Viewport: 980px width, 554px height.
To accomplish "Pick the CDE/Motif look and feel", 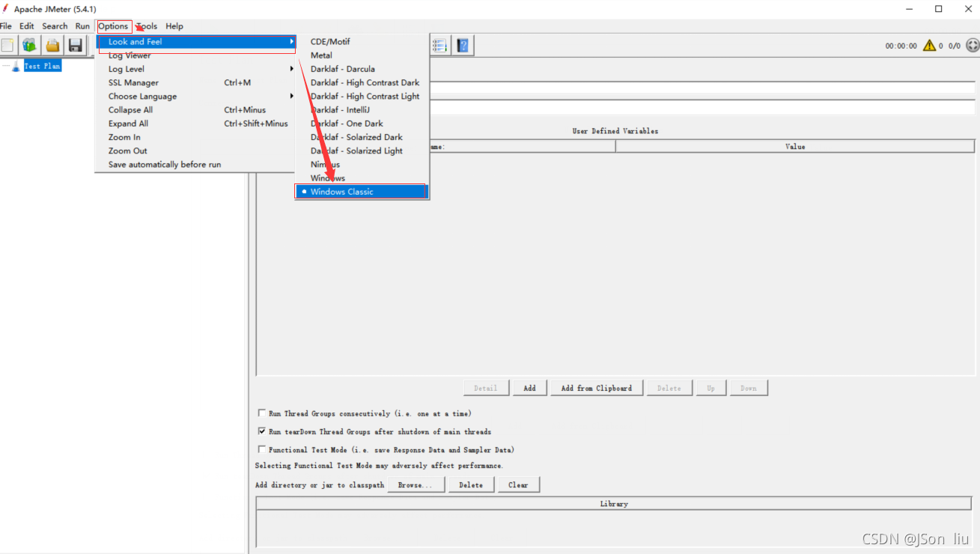I will click(362, 42).
